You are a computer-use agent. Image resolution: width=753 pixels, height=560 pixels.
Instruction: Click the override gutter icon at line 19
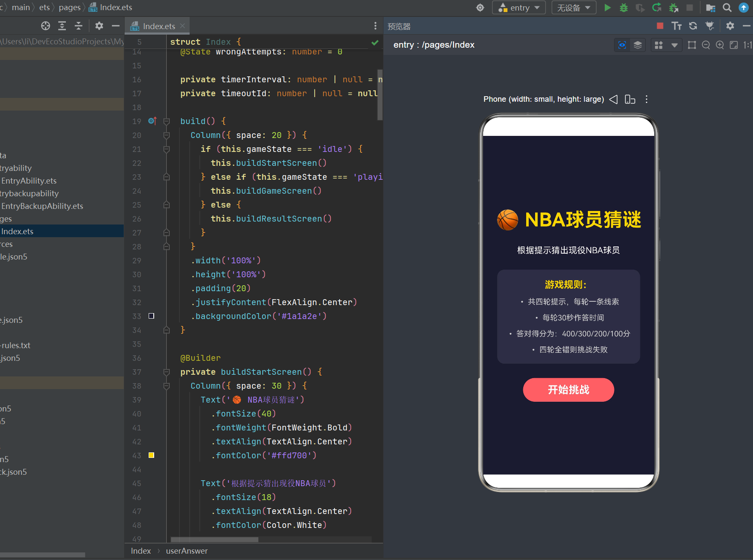(x=152, y=121)
